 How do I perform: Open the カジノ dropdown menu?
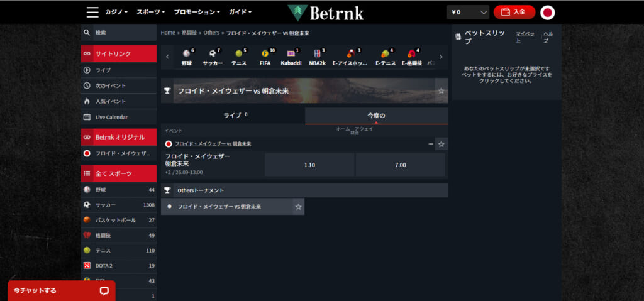116,13
